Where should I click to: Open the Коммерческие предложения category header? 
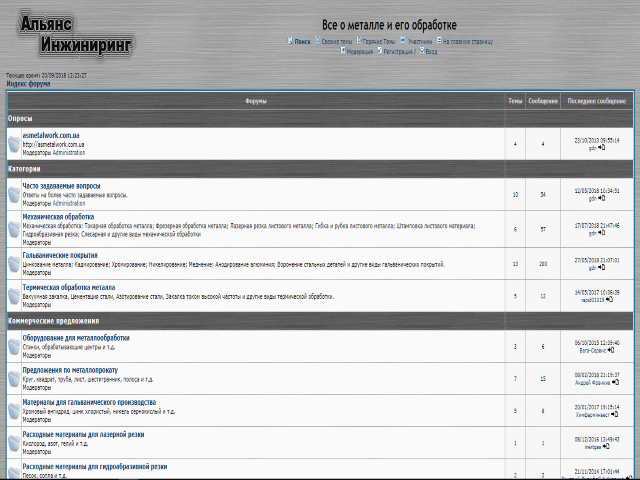[53, 321]
